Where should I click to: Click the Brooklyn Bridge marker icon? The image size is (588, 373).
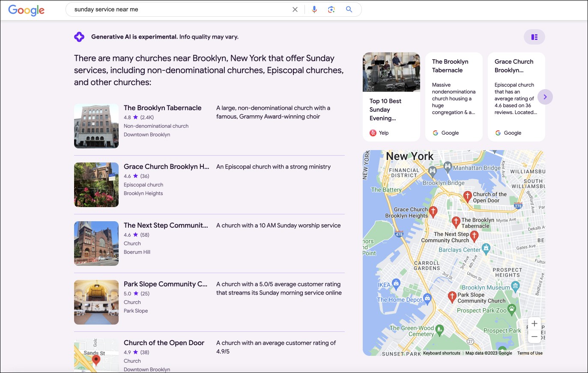(x=433, y=172)
